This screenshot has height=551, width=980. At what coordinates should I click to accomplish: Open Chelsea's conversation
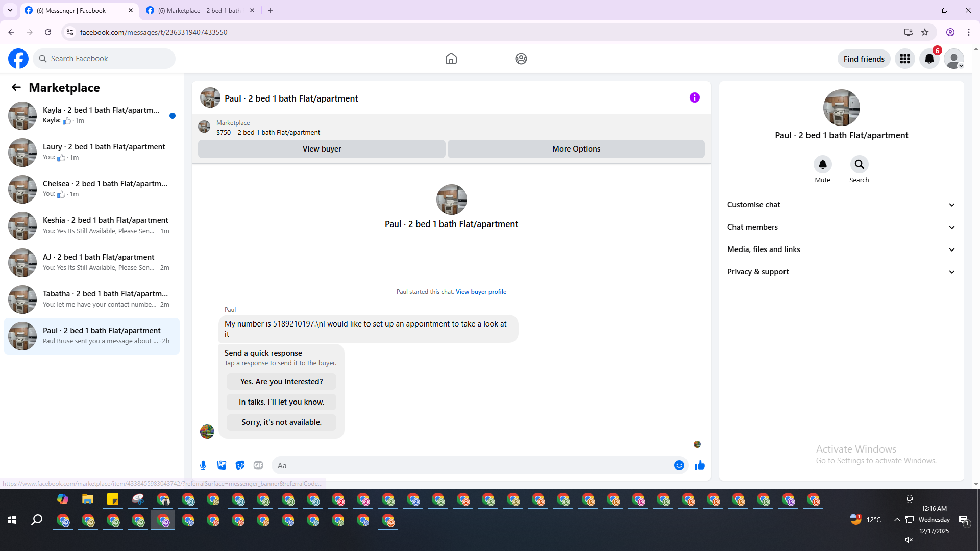tap(92, 189)
